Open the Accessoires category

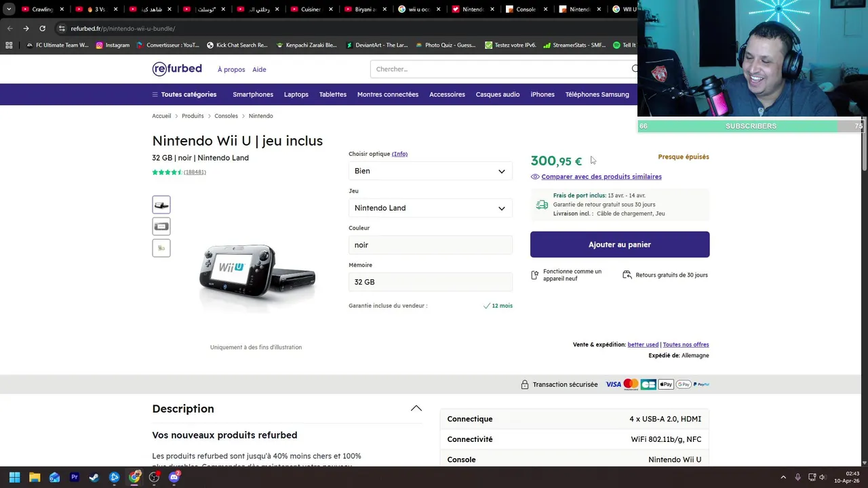tap(447, 94)
